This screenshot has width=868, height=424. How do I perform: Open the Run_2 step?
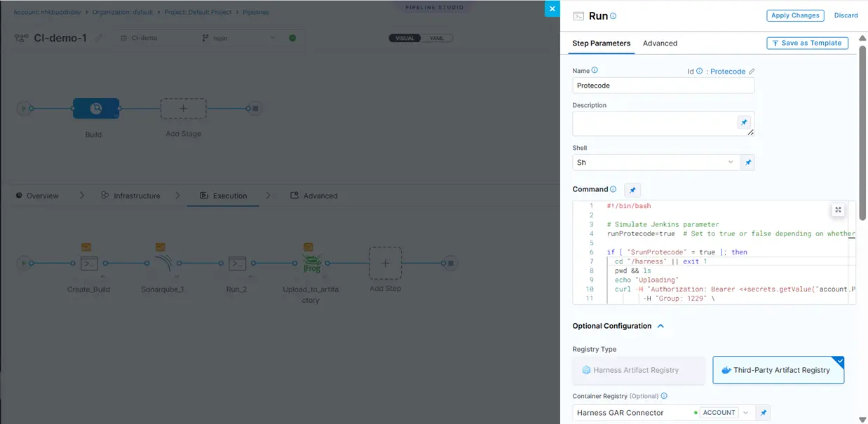coord(237,264)
